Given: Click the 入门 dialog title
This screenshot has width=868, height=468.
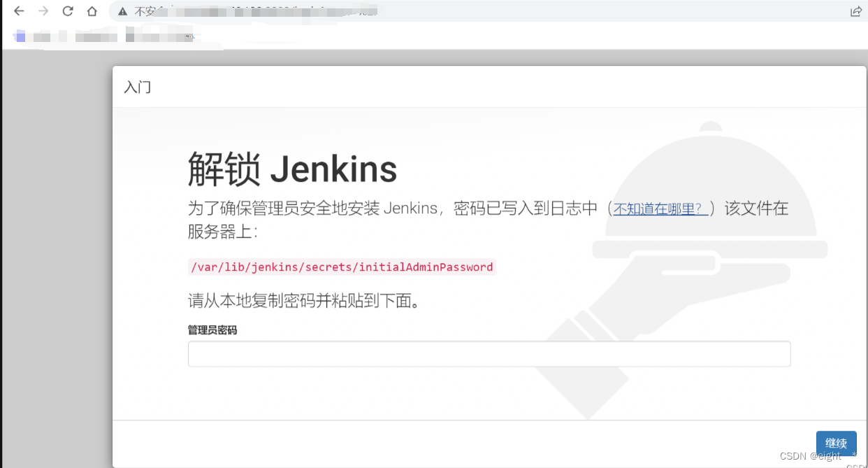Looking at the screenshot, I should tap(137, 87).
